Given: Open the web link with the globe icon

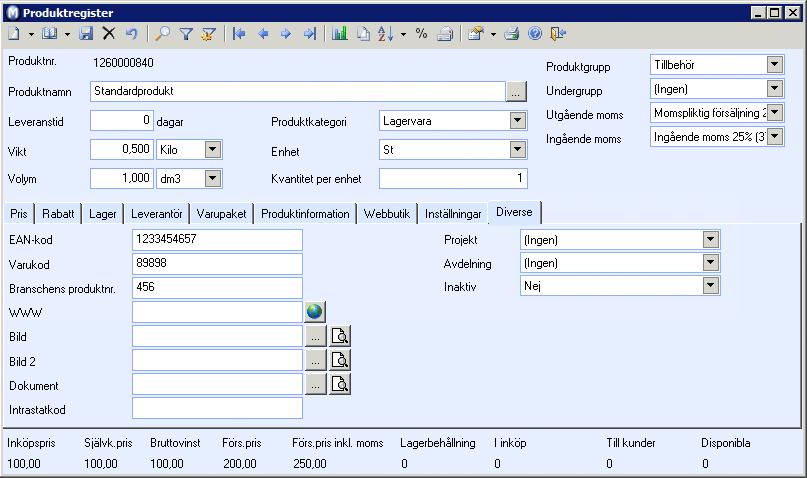Looking at the screenshot, I should (314, 312).
